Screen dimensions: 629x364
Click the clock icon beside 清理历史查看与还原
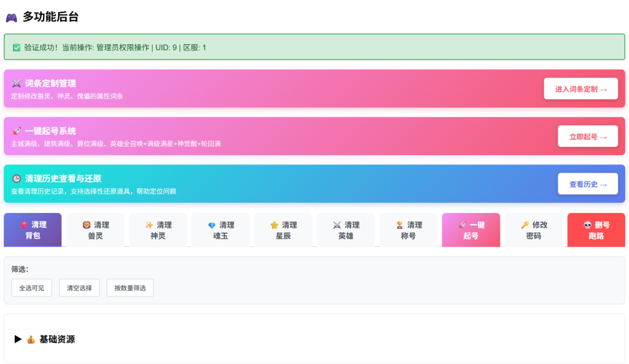click(x=17, y=179)
